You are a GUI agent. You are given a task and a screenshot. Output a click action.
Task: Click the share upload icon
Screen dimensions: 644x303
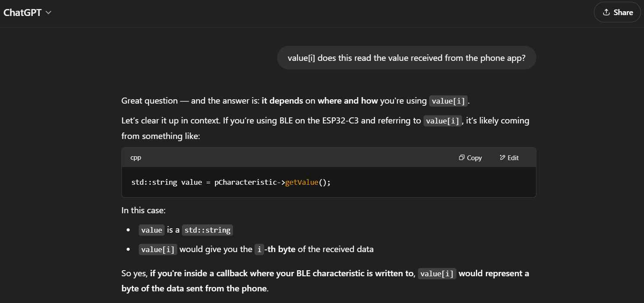pos(606,12)
